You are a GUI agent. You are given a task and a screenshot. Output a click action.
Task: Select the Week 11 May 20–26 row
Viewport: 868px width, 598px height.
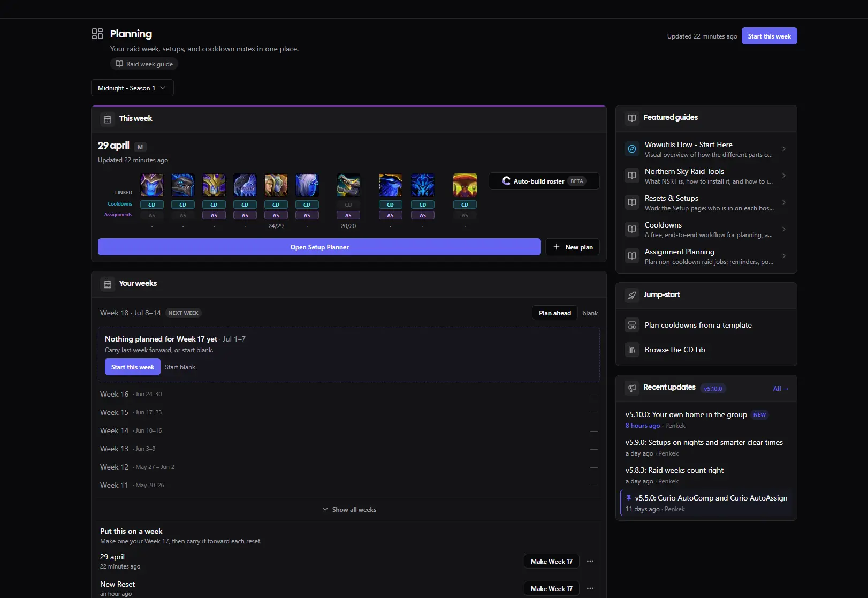(x=349, y=485)
